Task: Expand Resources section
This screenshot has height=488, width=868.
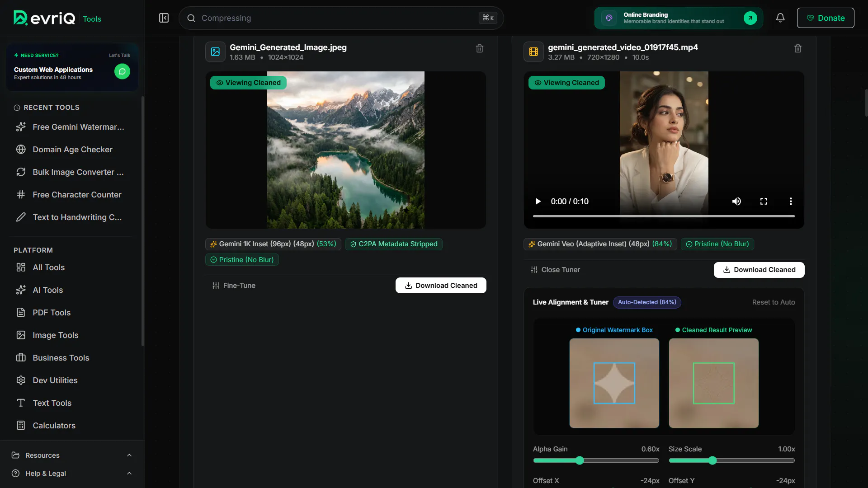Action: pos(72,455)
